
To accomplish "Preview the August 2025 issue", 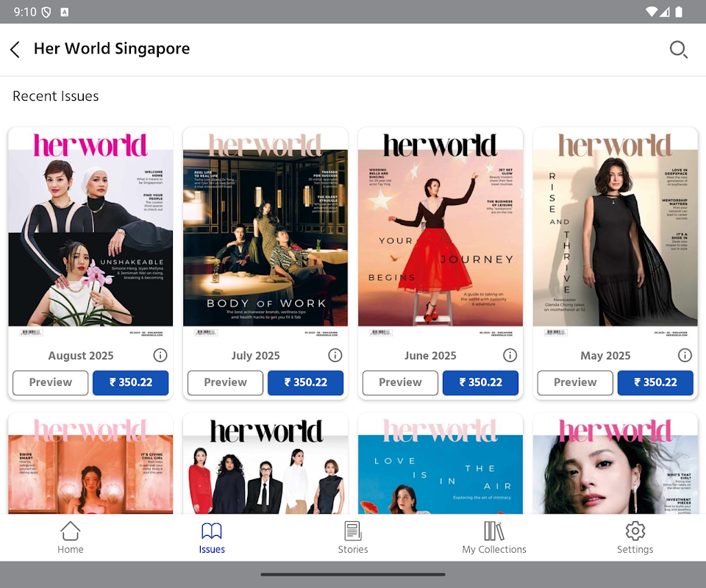I will [x=51, y=383].
